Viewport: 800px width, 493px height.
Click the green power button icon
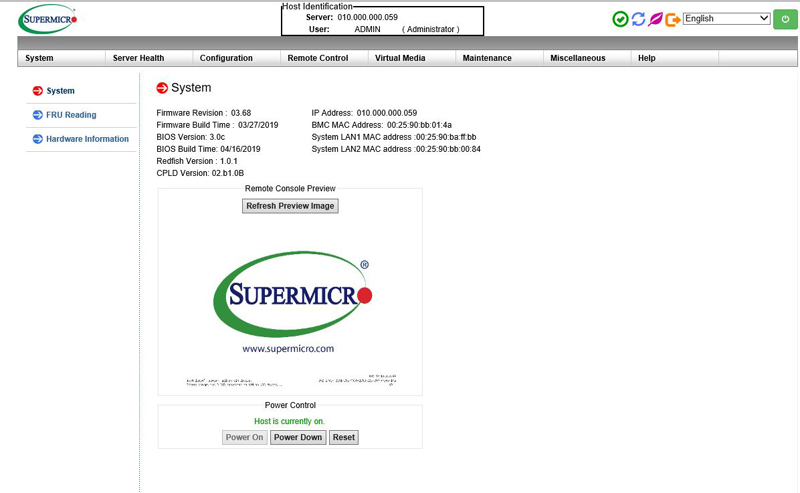pos(785,19)
